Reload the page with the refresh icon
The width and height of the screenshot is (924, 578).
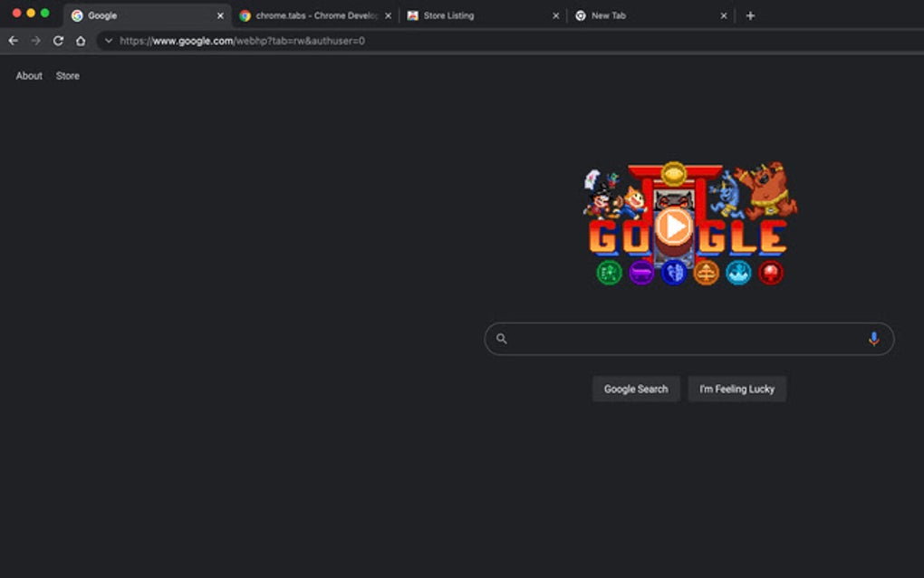[x=58, y=40]
